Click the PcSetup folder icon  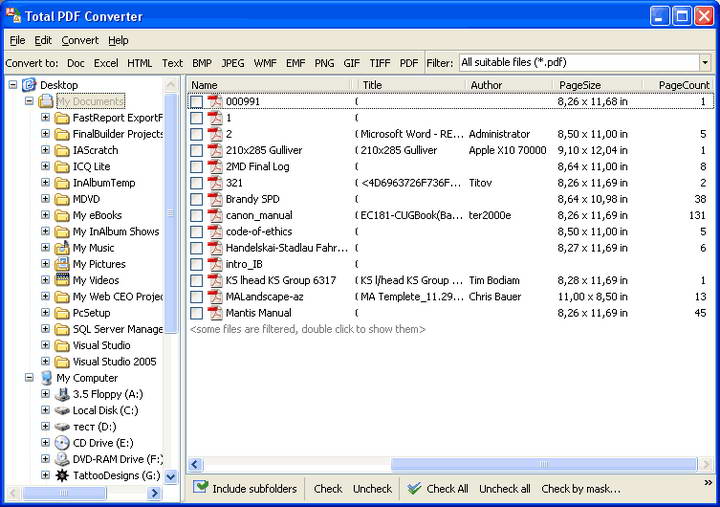62,313
